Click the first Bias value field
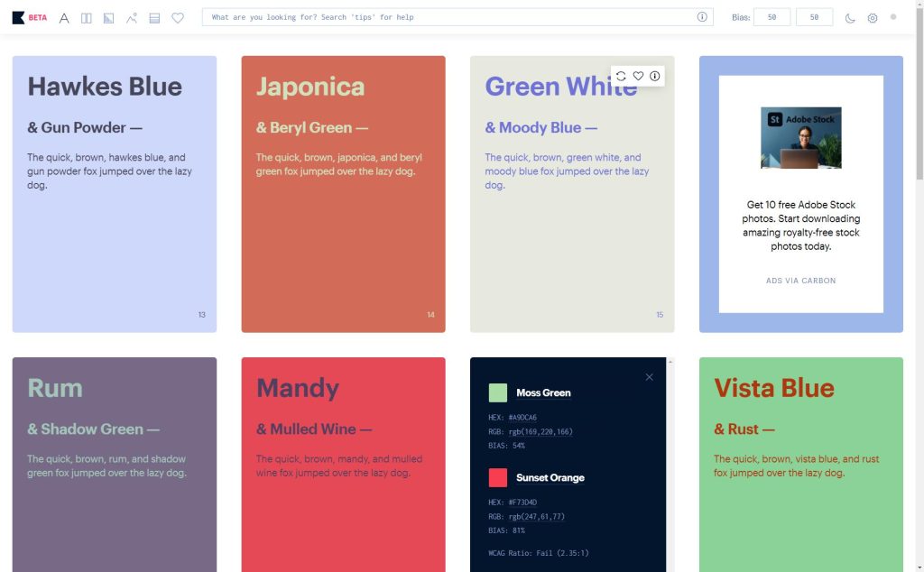This screenshot has height=572, width=924. click(x=772, y=17)
